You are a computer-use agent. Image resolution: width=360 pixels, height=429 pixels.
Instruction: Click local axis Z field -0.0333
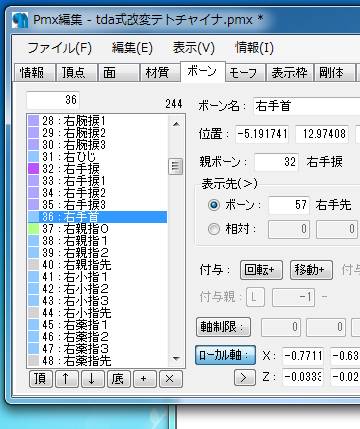(303, 377)
